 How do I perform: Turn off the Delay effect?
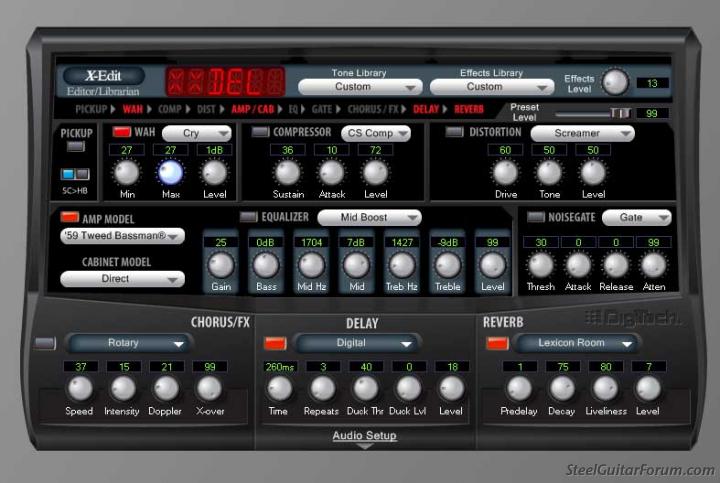coord(276,343)
